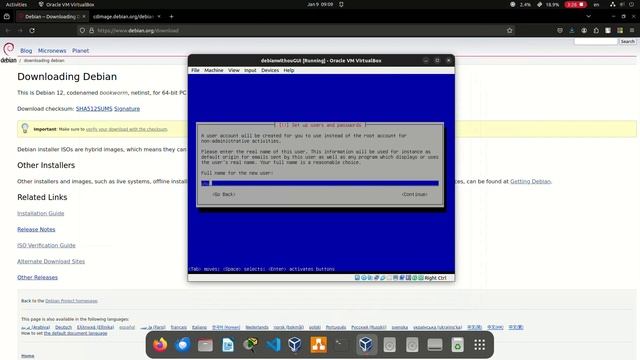This screenshot has width=640, height=360.
Task: Click the Right Ctrl host key indicator
Action: pyautogui.click(x=436, y=278)
